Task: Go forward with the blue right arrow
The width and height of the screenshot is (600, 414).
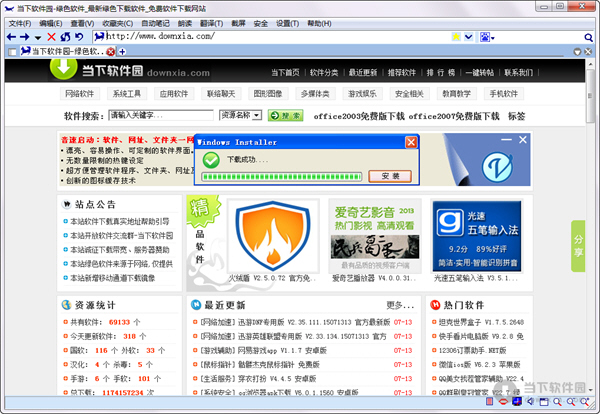Action: pyautogui.click(x=24, y=37)
